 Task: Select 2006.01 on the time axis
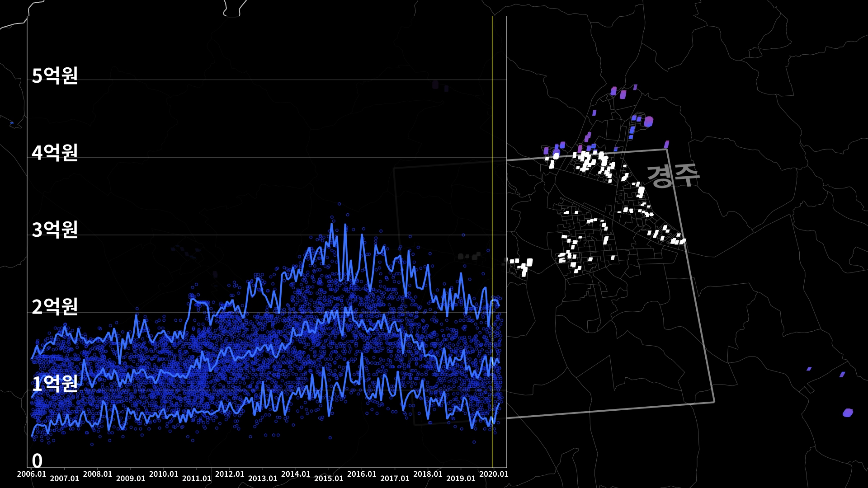pos(32,474)
